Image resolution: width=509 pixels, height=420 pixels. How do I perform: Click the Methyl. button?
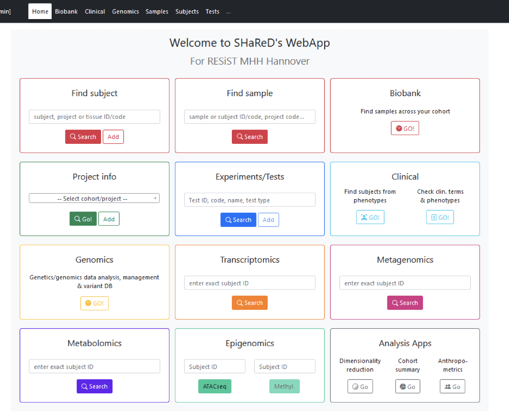point(284,386)
